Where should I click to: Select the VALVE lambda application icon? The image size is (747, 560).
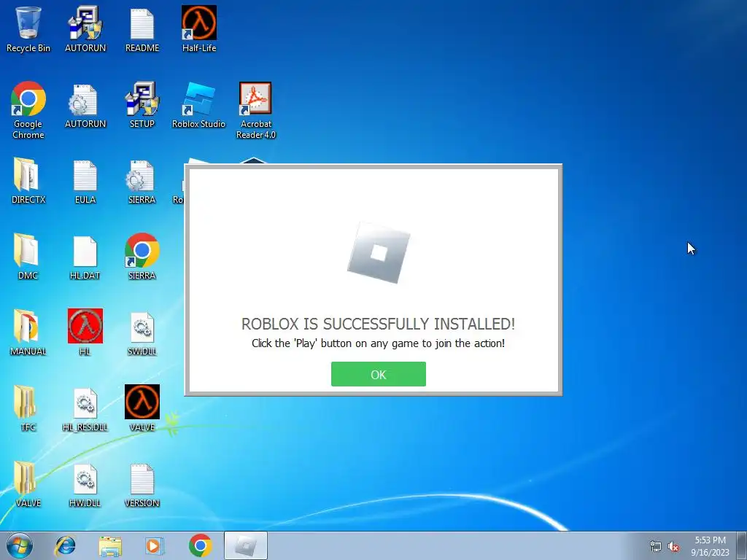pos(142,408)
